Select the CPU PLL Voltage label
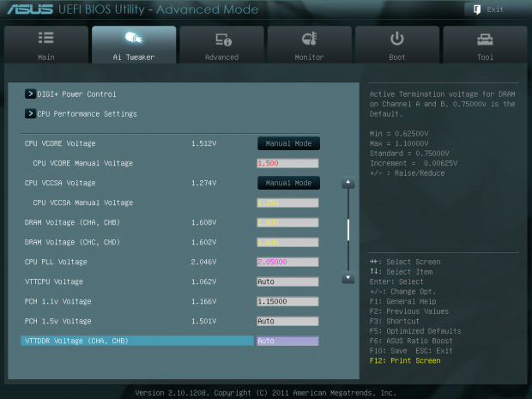The image size is (532, 399). pos(56,262)
